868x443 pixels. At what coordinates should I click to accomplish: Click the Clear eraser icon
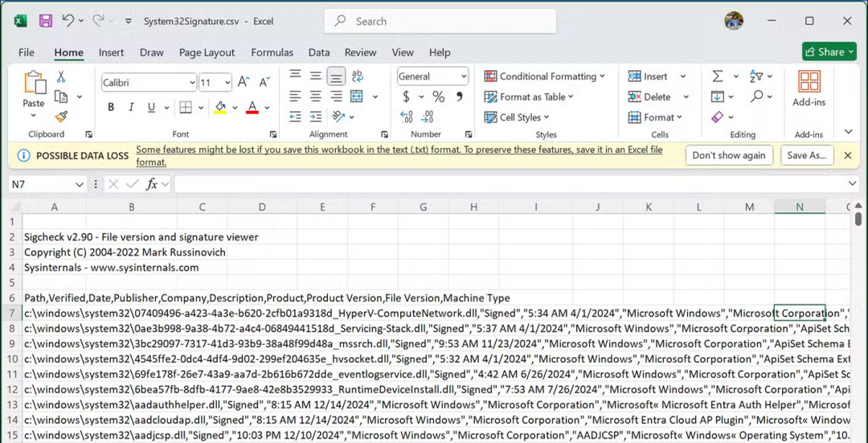coord(718,117)
